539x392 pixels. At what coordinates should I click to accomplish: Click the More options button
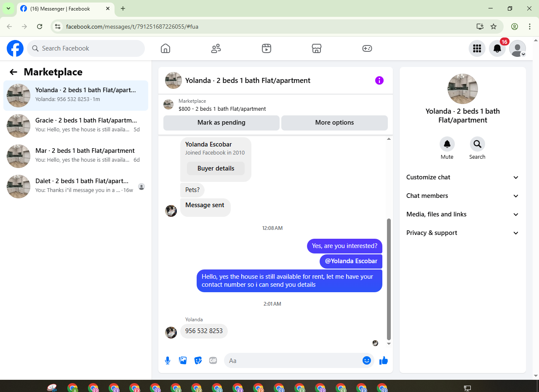tap(334, 123)
